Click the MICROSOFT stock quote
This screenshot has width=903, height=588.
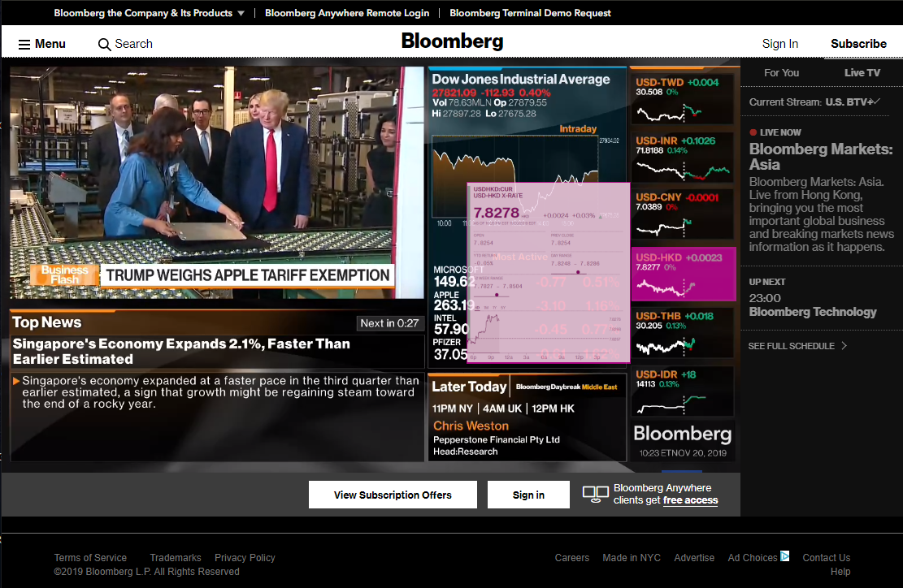click(x=454, y=277)
